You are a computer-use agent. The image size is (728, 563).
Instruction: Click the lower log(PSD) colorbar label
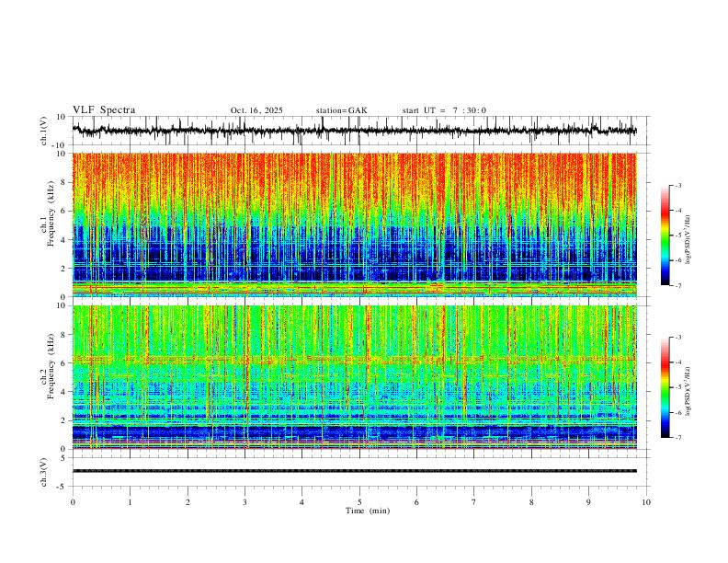click(x=688, y=392)
